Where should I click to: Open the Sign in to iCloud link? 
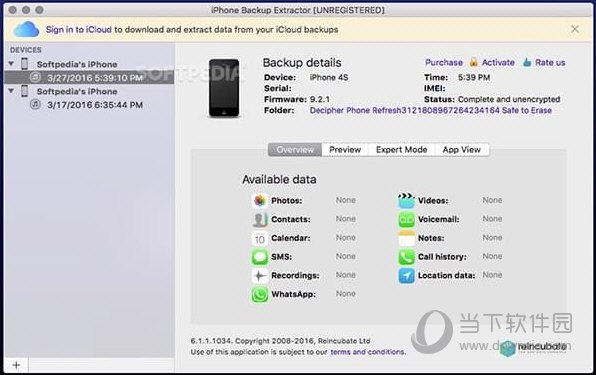pyautogui.click(x=79, y=30)
